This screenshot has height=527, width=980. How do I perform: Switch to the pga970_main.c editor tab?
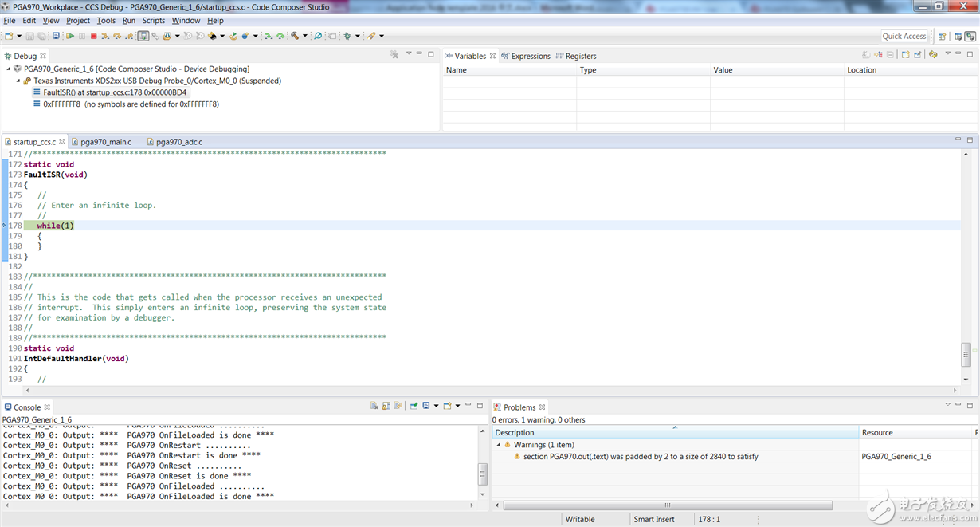click(x=105, y=142)
